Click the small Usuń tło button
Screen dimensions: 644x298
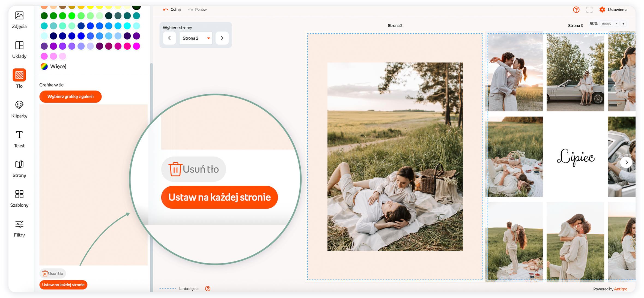click(x=53, y=273)
